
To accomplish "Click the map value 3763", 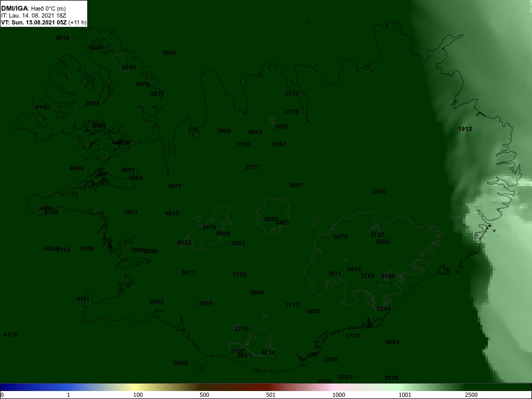I will coord(346,377).
